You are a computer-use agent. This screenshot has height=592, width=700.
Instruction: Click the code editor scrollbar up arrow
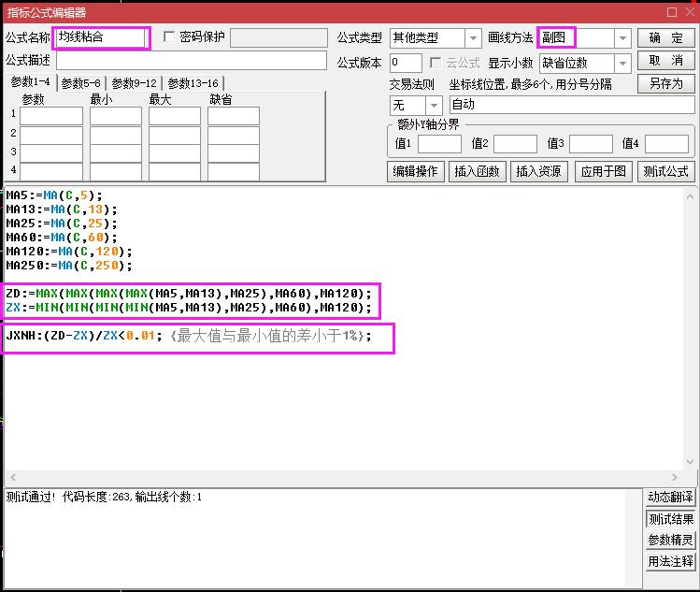pyautogui.click(x=691, y=195)
